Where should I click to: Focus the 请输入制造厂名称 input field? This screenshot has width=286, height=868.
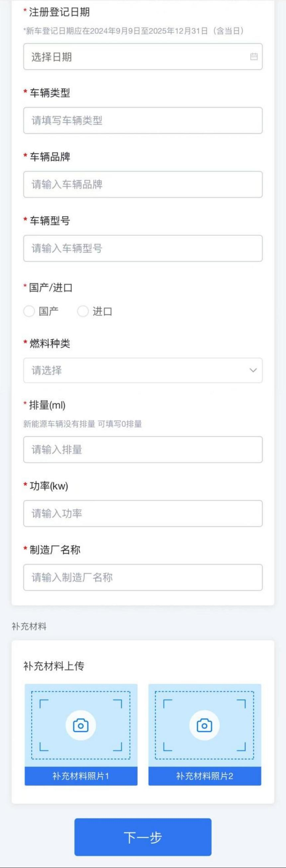tap(143, 577)
